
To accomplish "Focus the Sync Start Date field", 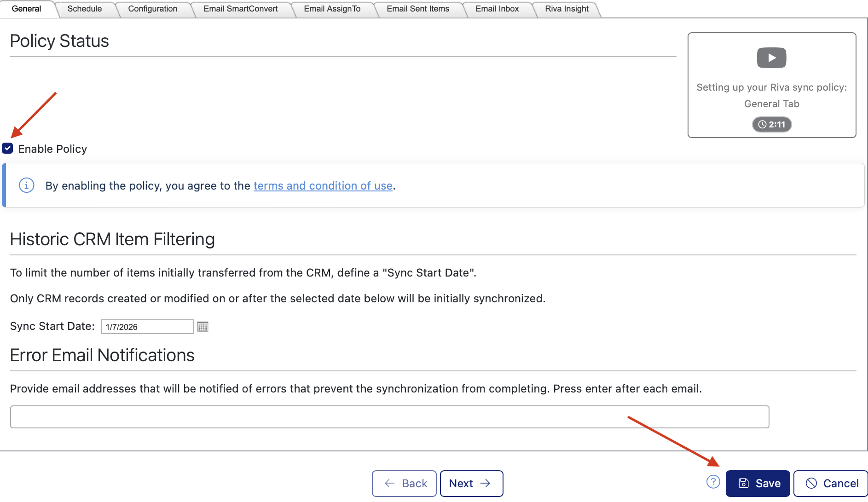I will 147,327.
